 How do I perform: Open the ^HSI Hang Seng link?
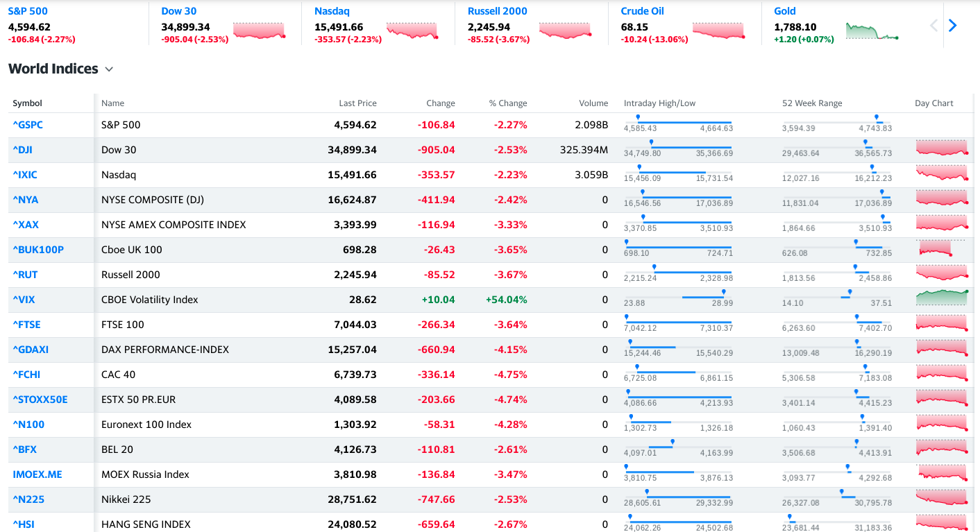(x=24, y=524)
